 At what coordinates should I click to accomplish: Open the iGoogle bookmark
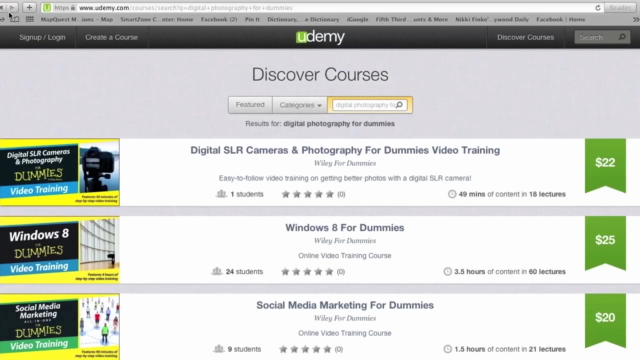pyautogui.click(x=357, y=19)
